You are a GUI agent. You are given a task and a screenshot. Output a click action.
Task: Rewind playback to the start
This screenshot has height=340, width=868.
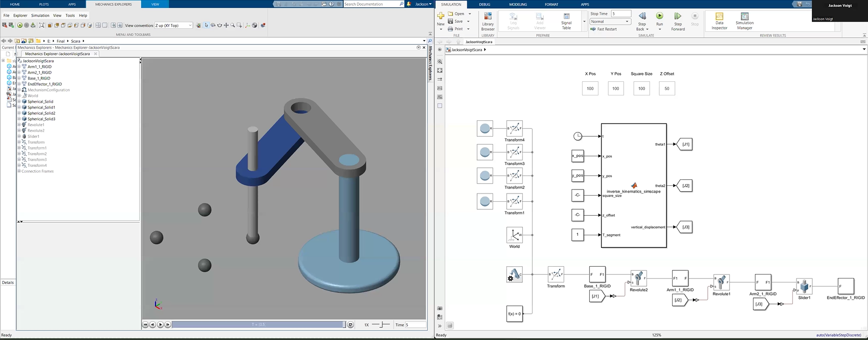(145, 325)
